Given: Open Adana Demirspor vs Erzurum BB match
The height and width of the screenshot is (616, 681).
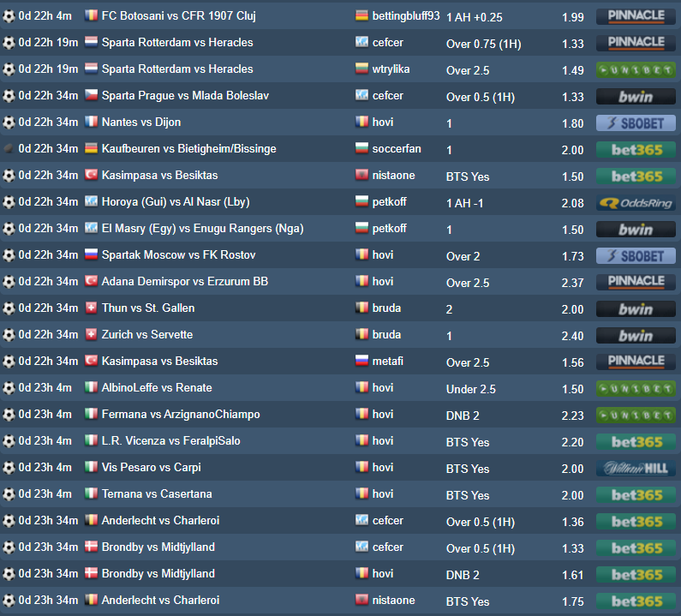Looking at the screenshot, I should click(184, 281).
